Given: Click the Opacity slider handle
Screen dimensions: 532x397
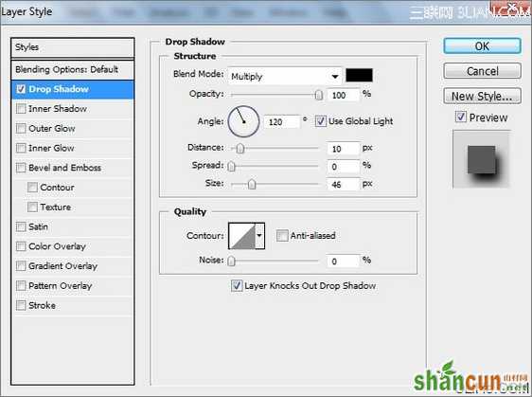Looking at the screenshot, I should [318, 95].
